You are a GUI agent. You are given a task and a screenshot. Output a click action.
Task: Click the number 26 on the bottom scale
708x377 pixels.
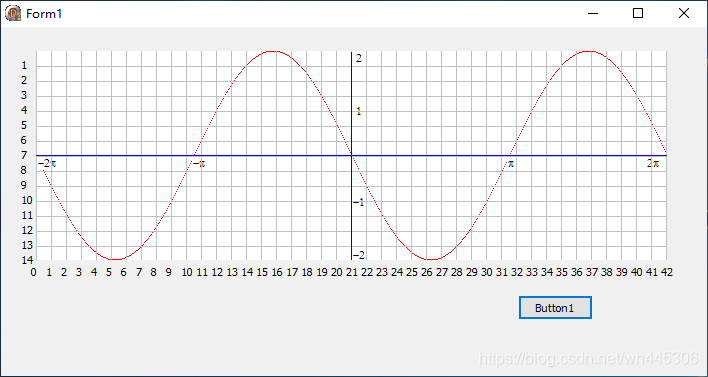427,272
